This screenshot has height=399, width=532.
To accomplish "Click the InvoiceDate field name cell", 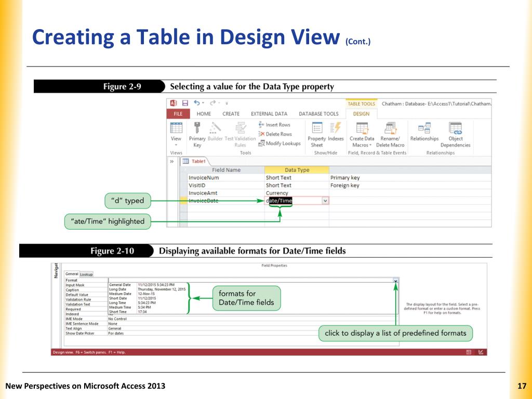I will (225, 201).
